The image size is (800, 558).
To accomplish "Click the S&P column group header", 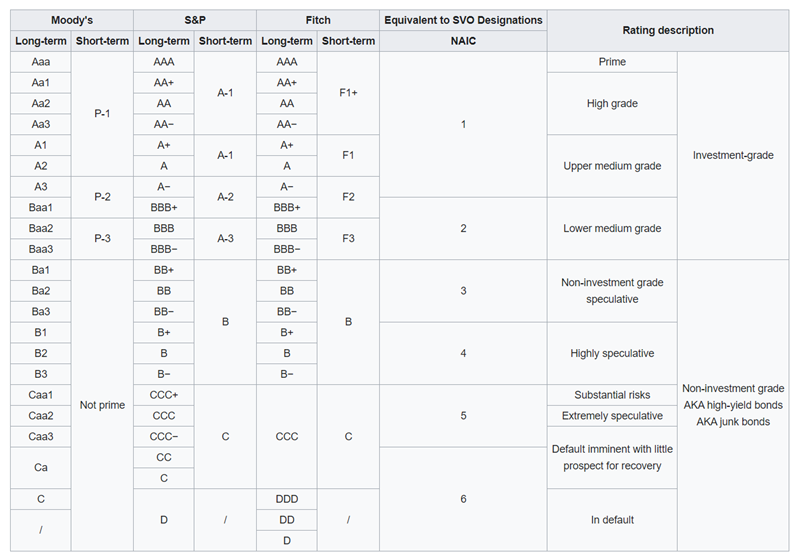I will click(194, 20).
